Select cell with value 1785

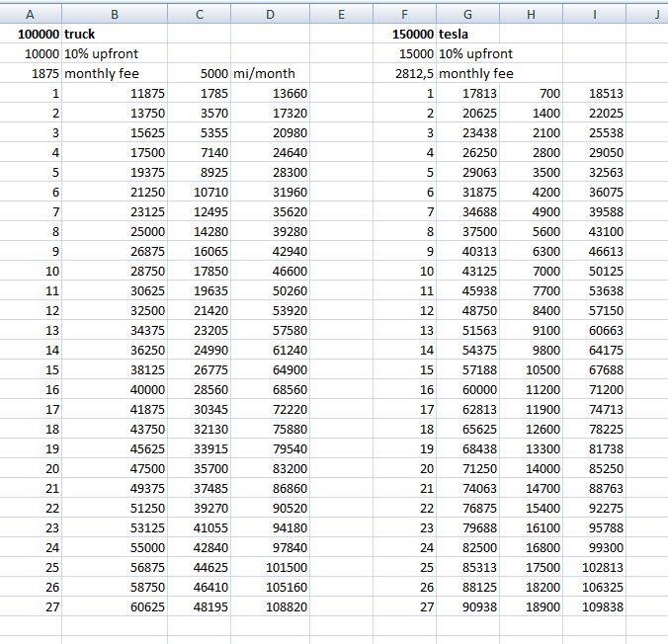[x=199, y=93]
